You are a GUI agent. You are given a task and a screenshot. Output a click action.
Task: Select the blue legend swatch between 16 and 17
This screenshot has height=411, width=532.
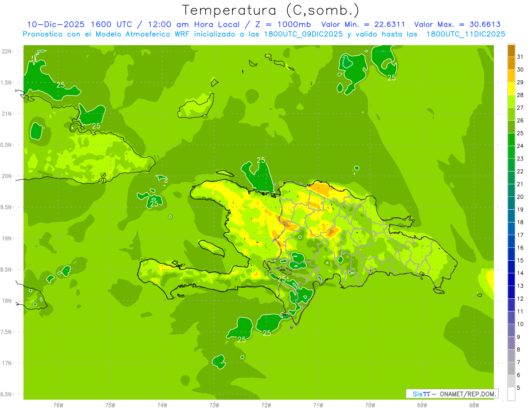[x=511, y=242]
